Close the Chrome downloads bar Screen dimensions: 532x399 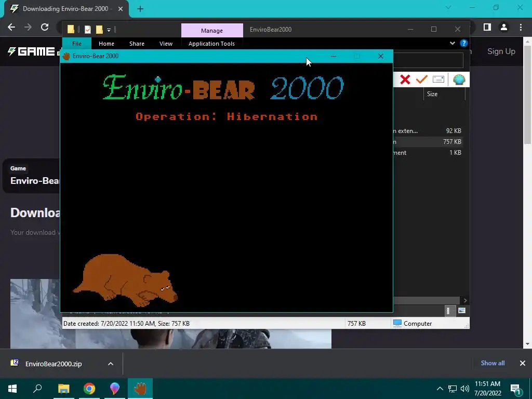(x=523, y=363)
